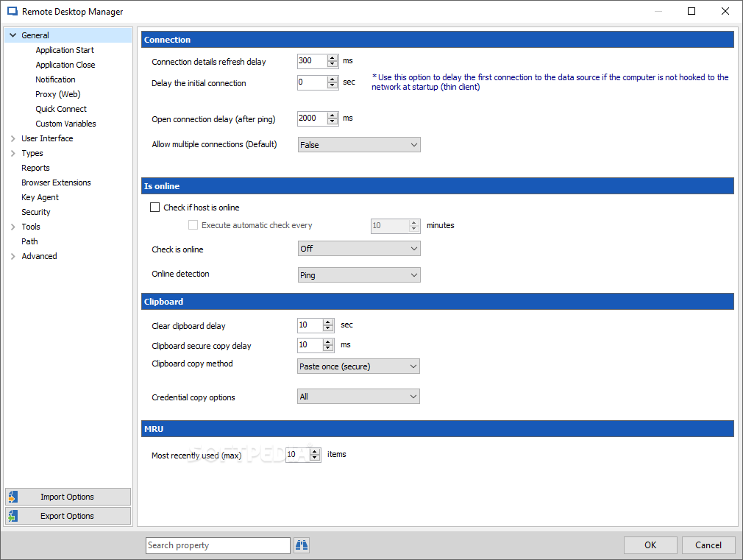743x560 pixels.
Task: Click the Import Options button
Action: click(x=68, y=497)
